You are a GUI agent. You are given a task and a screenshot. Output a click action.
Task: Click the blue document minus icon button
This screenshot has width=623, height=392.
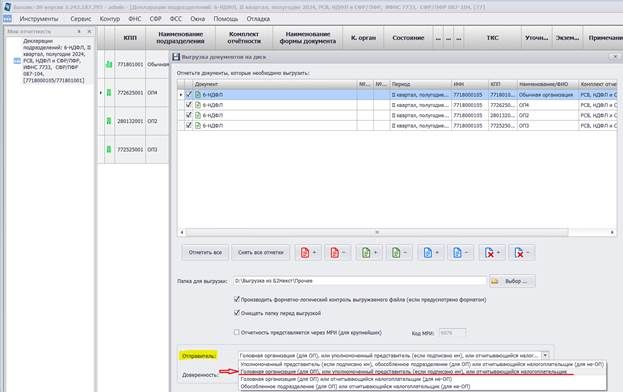click(x=460, y=253)
